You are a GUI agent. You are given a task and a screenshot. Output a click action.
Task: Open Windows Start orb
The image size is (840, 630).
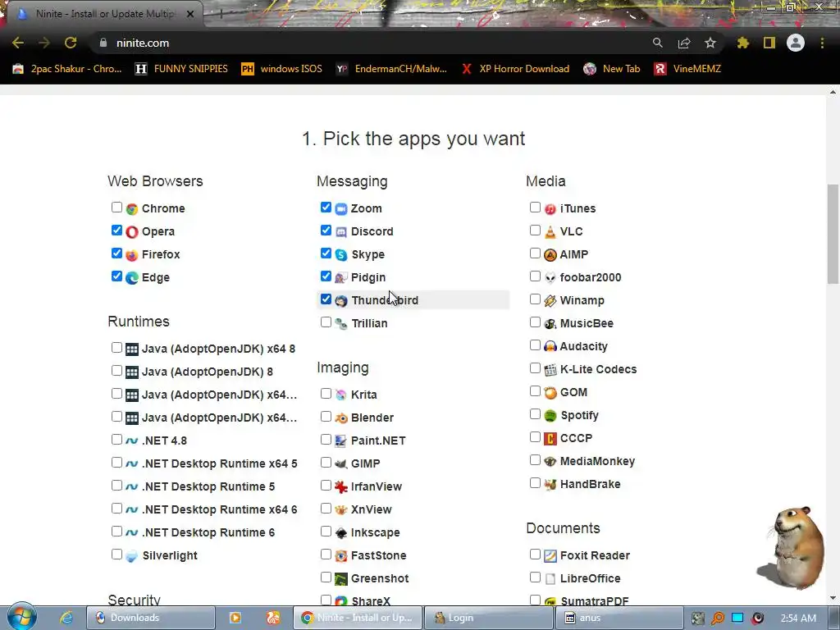[21, 617]
